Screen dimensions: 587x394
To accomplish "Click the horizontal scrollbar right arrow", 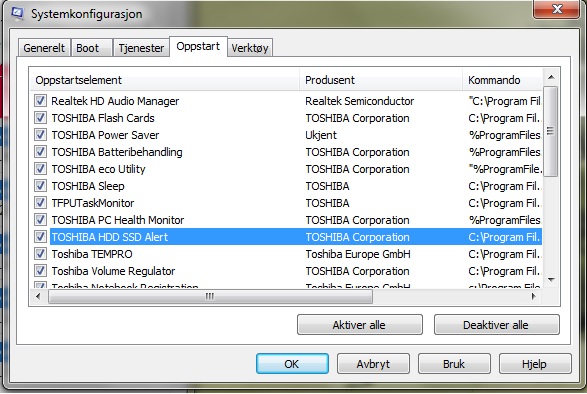I will coord(533,297).
